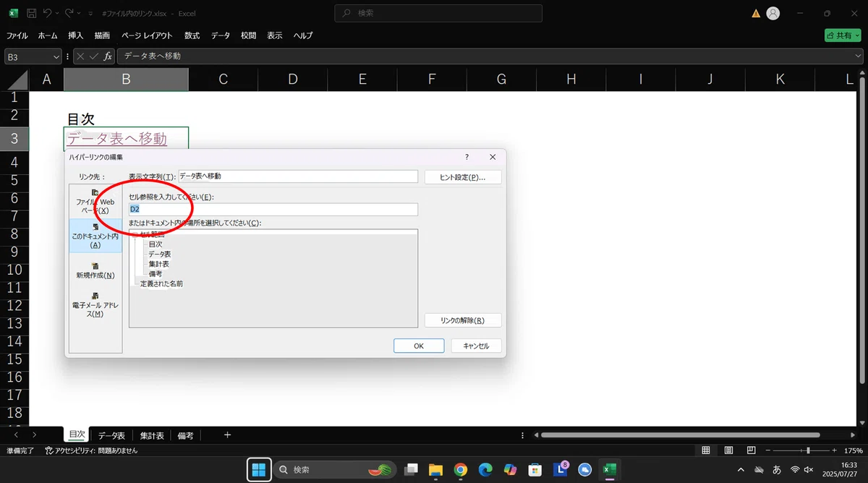Click the Redo arrow icon
This screenshot has width=868, height=483.
click(x=70, y=13)
